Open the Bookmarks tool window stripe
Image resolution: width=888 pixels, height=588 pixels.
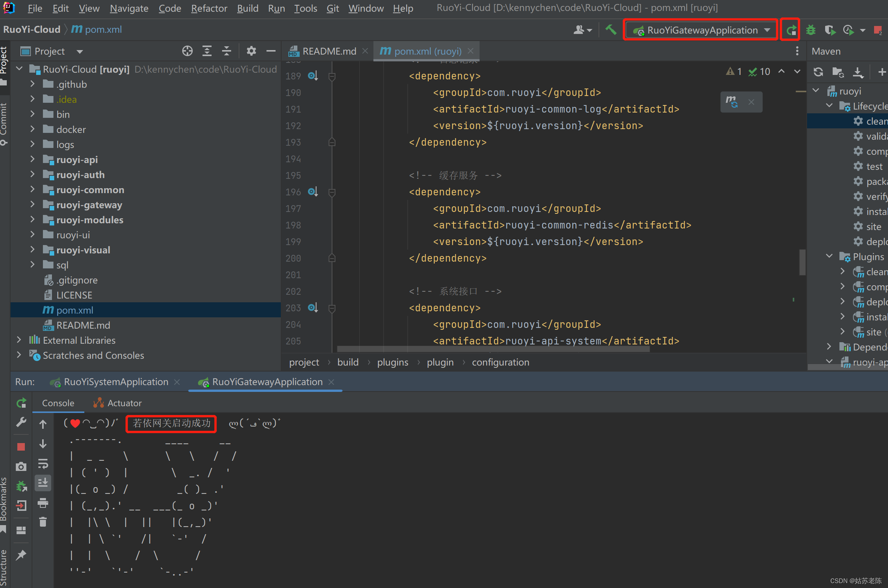tap(4, 504)
